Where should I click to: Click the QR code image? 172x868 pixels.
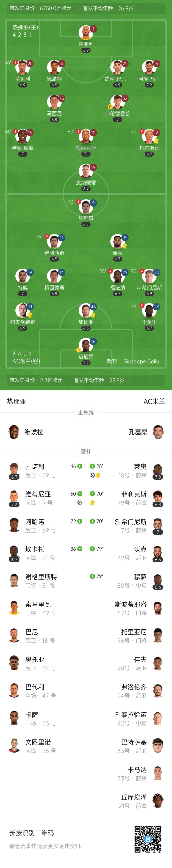(148, 839)
